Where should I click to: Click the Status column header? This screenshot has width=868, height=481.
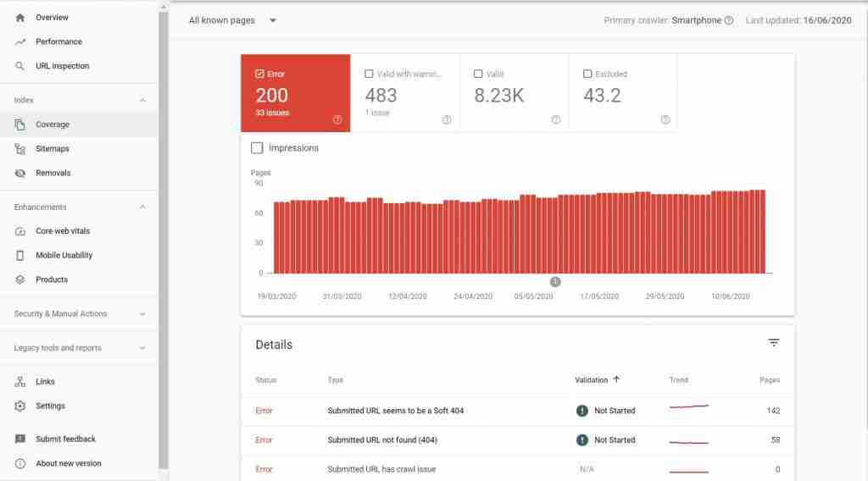265,380
